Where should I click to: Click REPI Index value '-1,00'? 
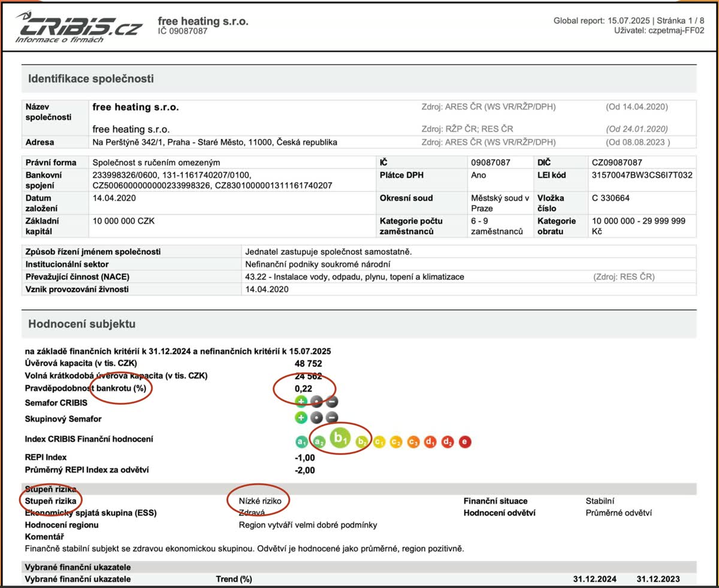click(x=304, y=458)
